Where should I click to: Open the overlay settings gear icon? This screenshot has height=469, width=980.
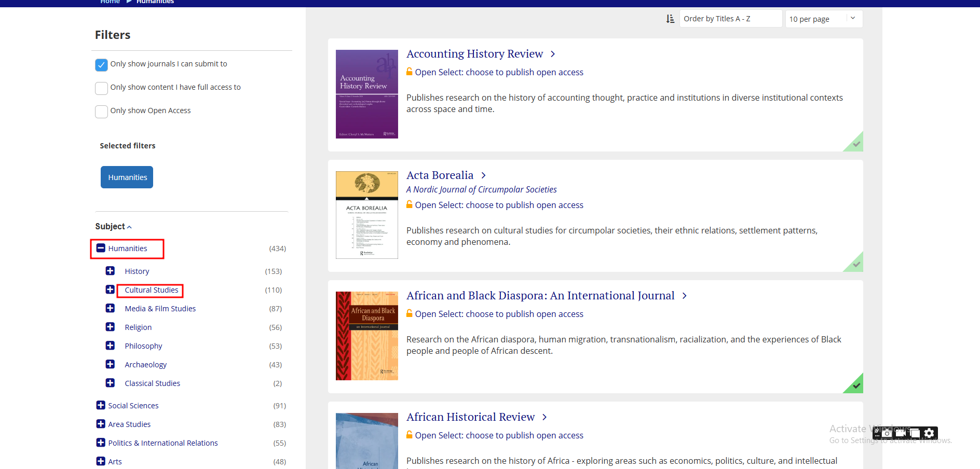coord(929,433)
